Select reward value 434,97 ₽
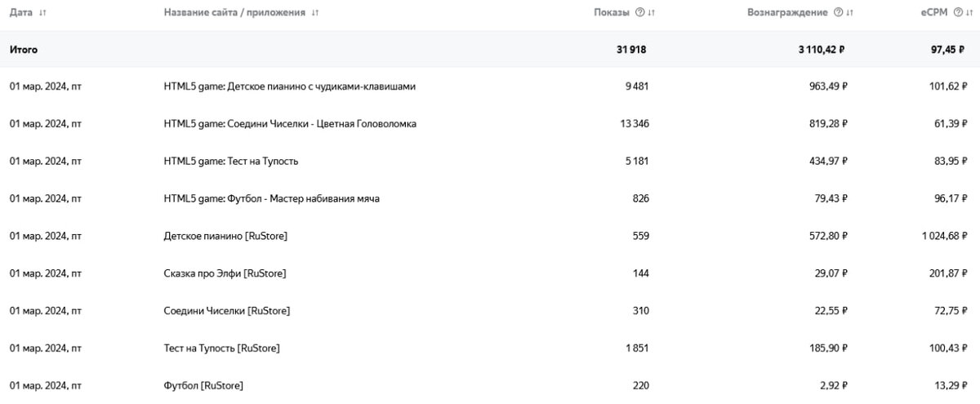Screen dimensions: 980x404 (x=826, y=161)
